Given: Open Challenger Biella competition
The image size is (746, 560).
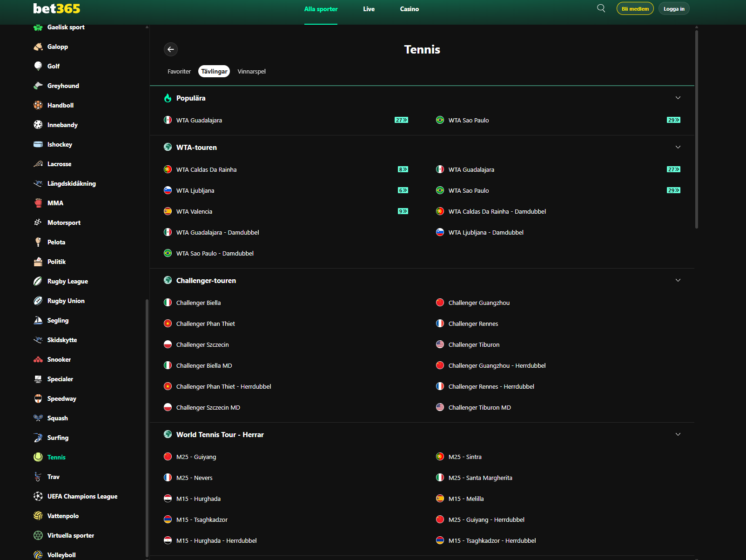Looking at the screenshot, I should click(199, 303).
